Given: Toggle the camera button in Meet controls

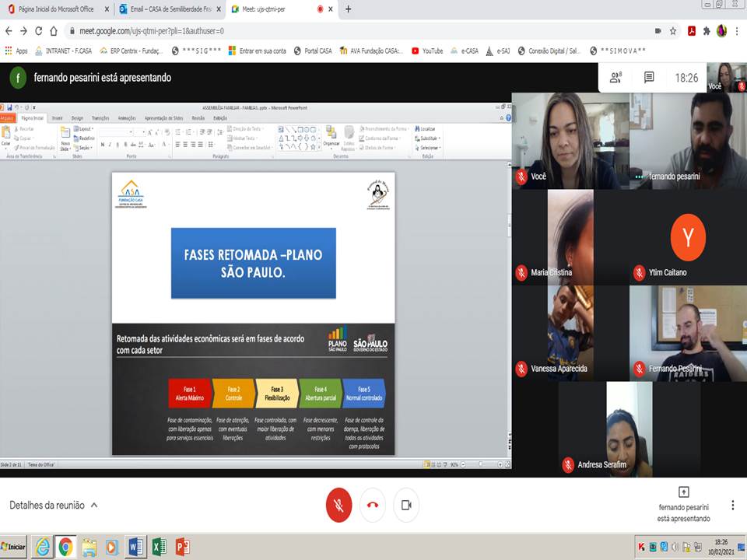Looking at the screenshot, I should (x=406, y=505).
